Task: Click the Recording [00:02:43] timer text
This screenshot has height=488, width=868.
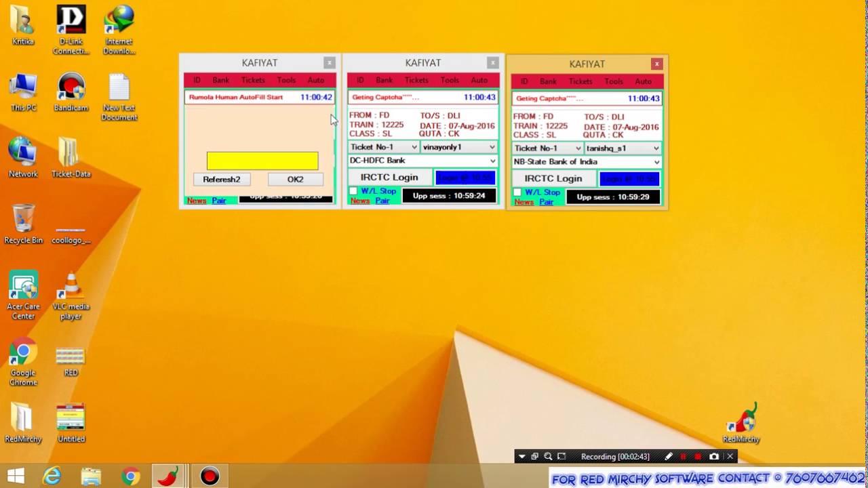Action: (615, 457)
